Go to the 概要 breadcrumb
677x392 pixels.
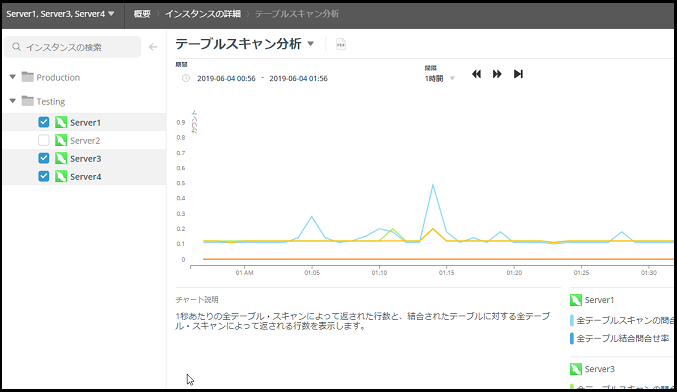pyautogui.click(x=142, y=14)
